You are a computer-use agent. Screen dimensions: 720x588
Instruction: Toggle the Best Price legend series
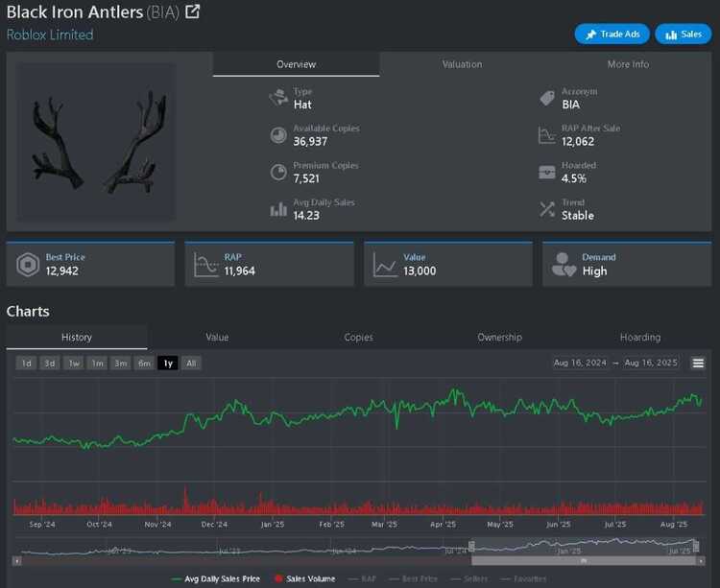click(413, 579)
